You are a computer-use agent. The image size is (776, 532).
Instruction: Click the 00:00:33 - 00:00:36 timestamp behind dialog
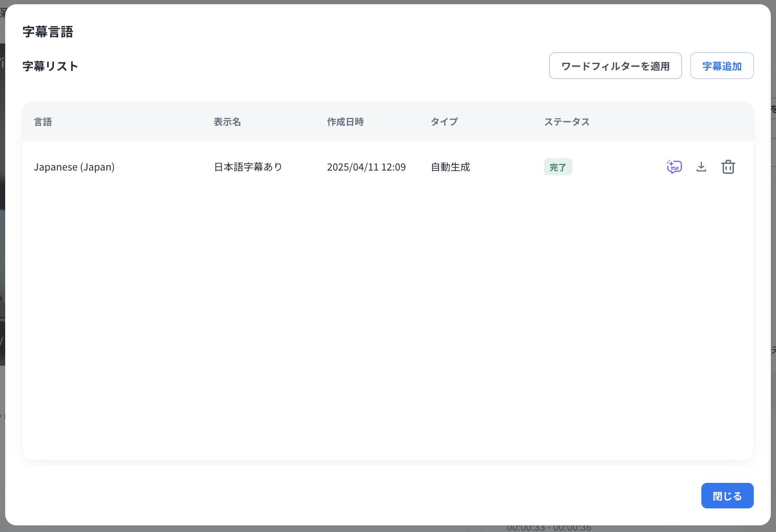pyautogui.click(x=549, y=528)
